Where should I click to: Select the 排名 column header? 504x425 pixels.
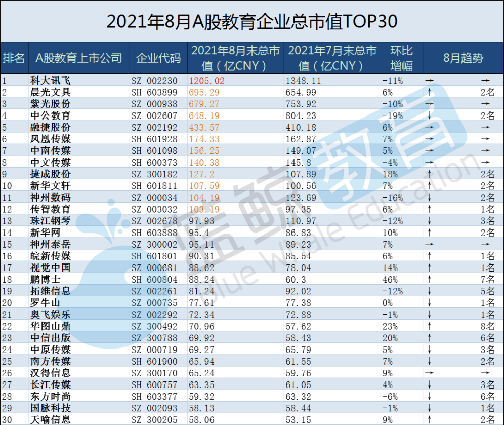[x=14, y=58]
